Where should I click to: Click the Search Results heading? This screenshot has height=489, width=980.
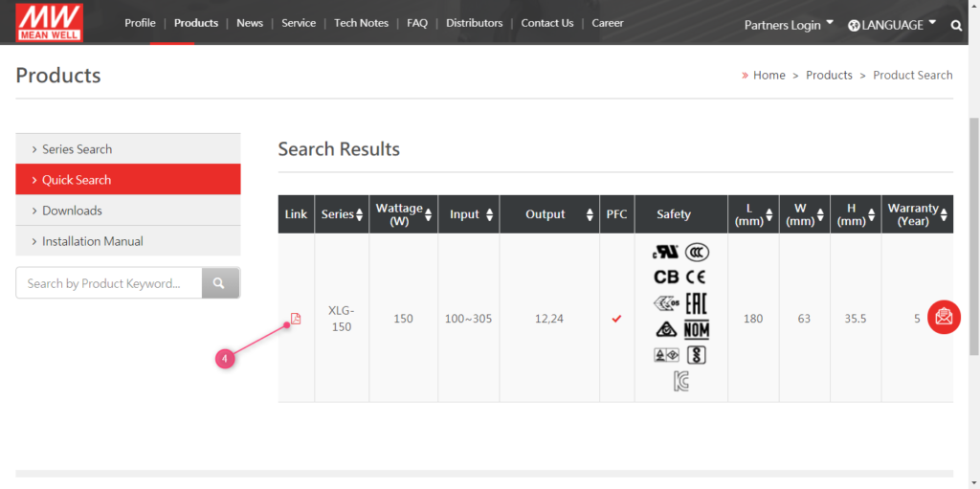point(339,149)
